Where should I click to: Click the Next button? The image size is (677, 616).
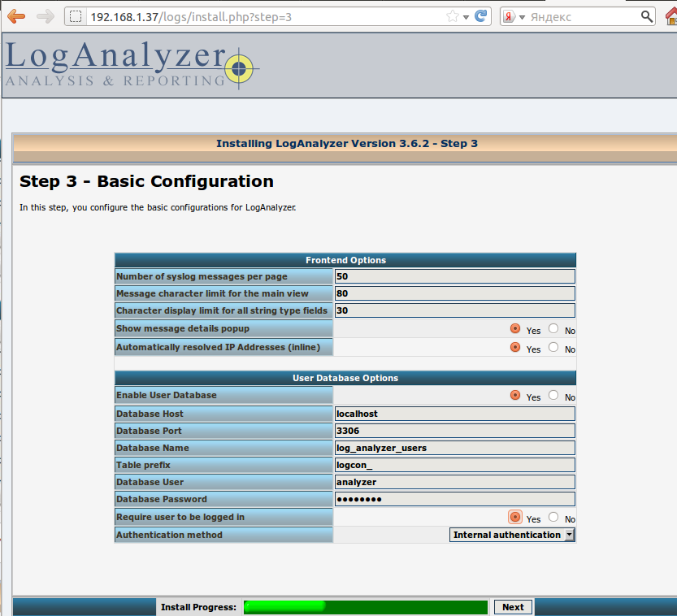[513, 607]
